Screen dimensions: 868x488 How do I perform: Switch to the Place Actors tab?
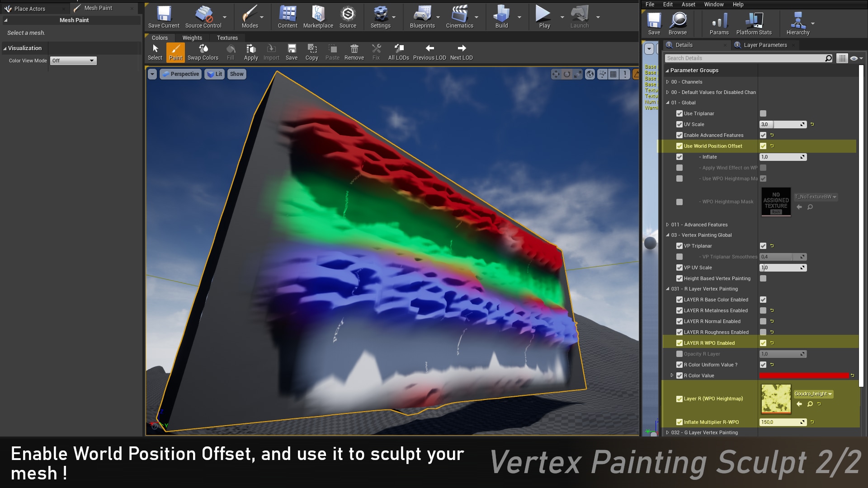30,9
